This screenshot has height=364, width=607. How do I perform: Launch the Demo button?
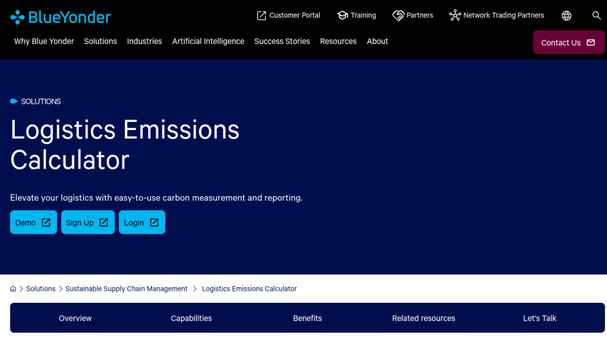point(33,222)
